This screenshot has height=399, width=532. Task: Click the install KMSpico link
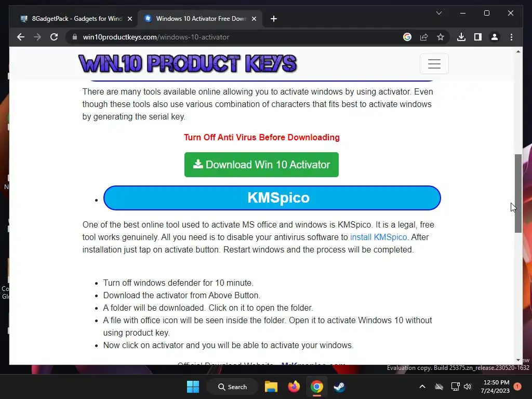pyautogui.click(x=378, y=237)
